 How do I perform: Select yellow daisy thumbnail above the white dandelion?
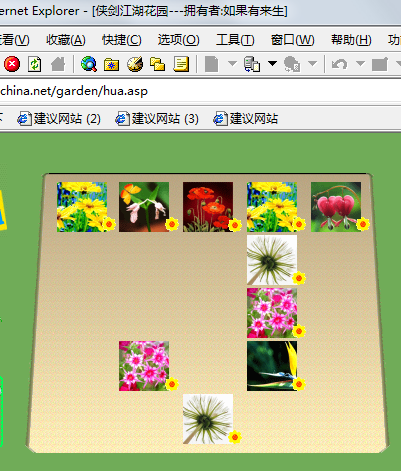point(272,207)
